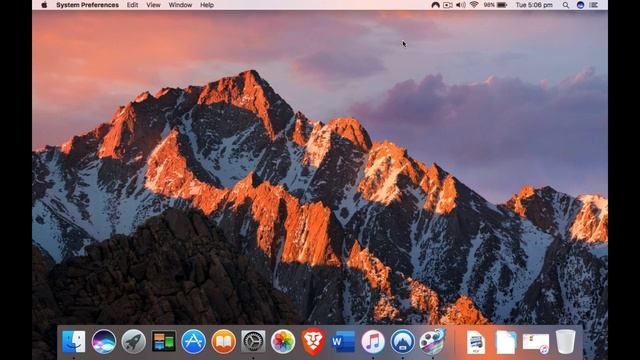Click the screen recording status icon

point(448,5)
